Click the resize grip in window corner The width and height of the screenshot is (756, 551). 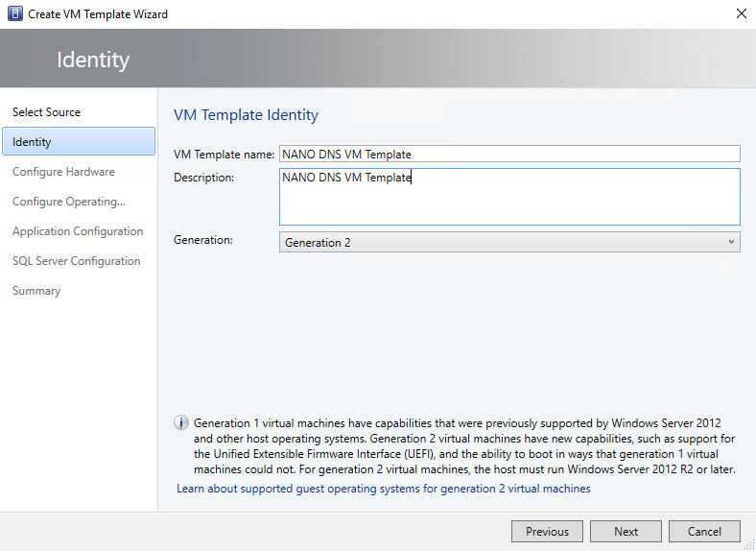(750, 545)
